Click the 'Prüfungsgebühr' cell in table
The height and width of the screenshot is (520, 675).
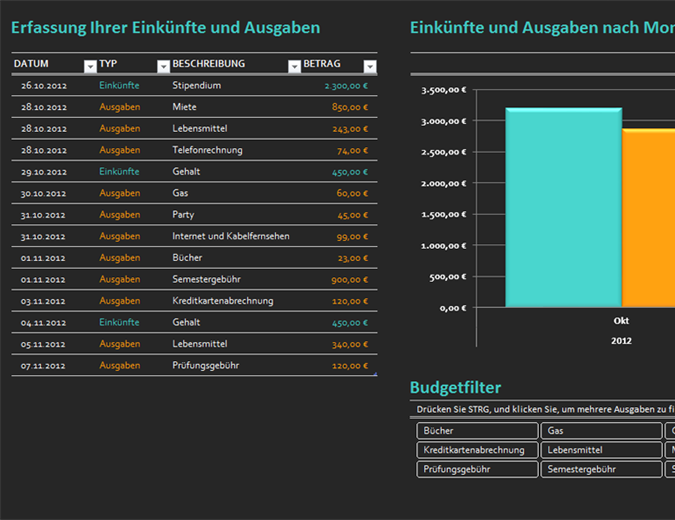point(205,365)
